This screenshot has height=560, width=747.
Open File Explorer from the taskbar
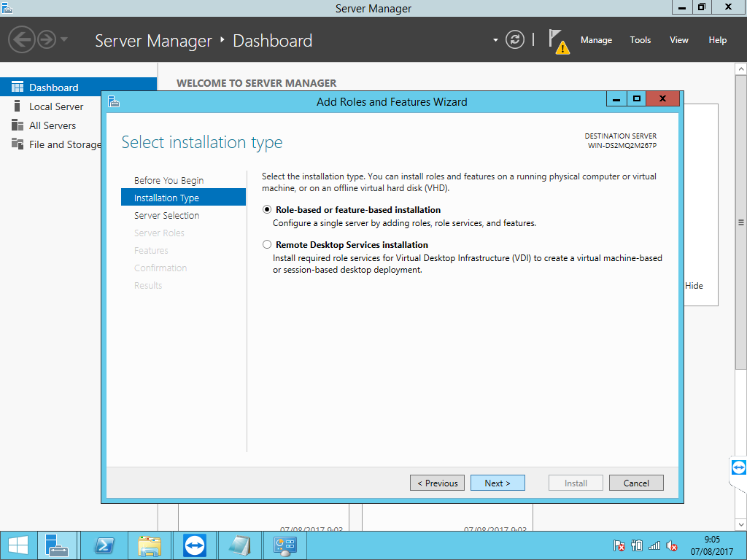pyautogui.click(x=150, y=545)
